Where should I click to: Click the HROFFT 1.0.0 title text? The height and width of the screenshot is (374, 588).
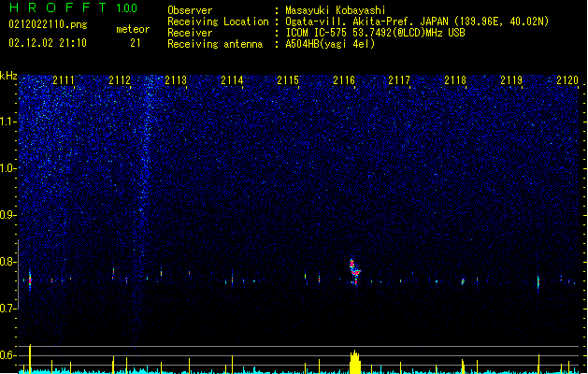(73, 7)
